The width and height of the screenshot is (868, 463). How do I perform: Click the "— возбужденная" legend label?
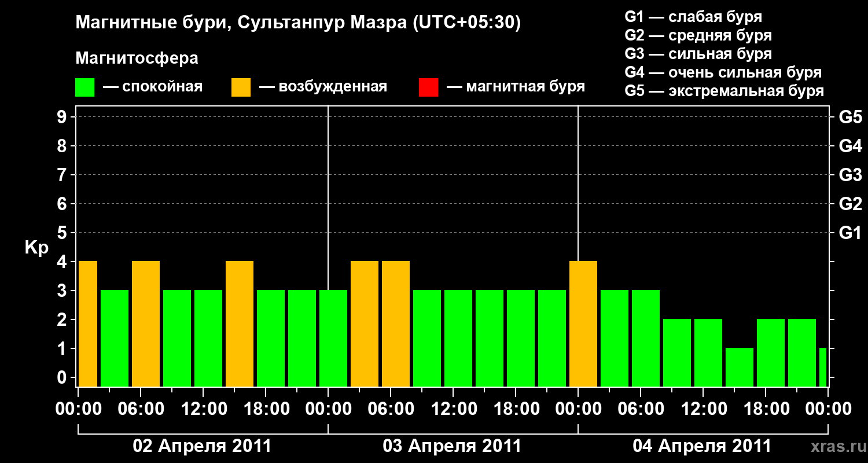[x=323, y=87]
